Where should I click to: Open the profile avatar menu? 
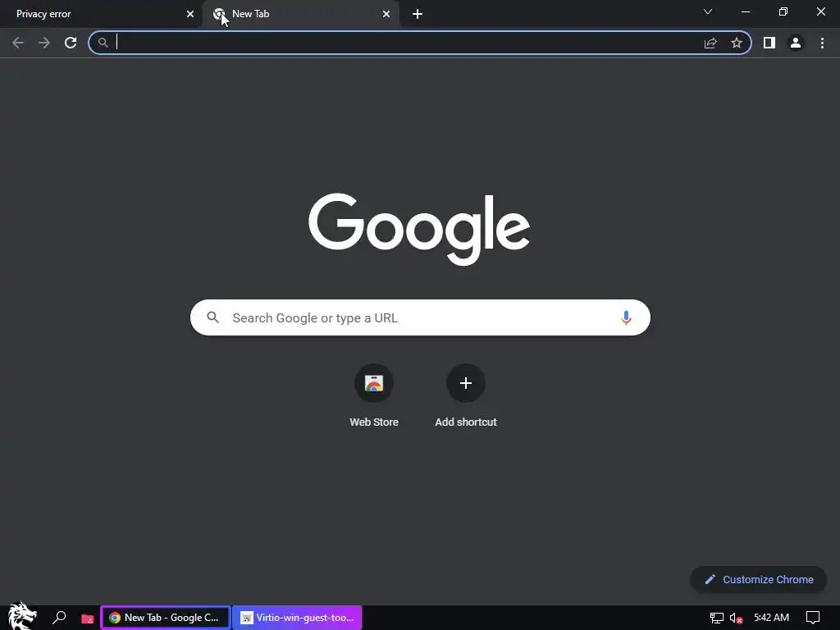796,43
